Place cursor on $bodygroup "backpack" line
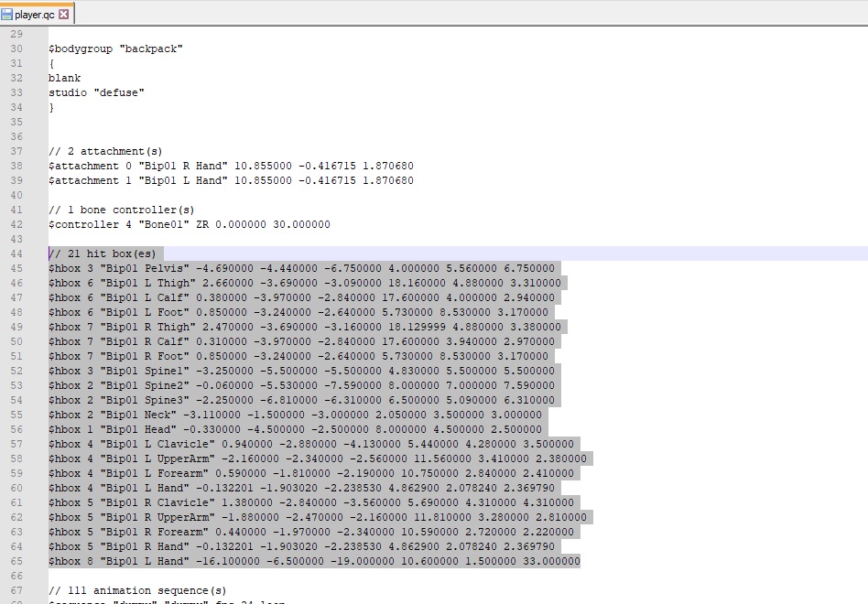 pos(115,49)
